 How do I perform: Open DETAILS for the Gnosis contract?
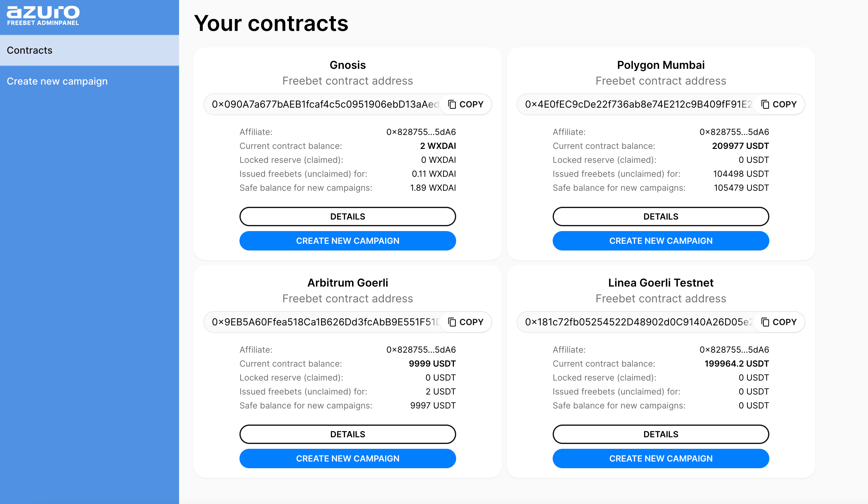(x=348, y=217)
